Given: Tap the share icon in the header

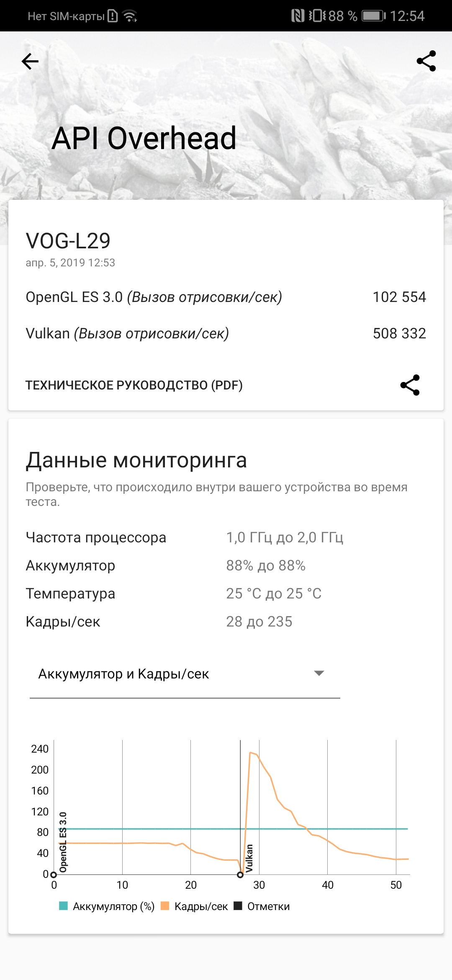Looking at the screenshot, I should (x=426, y=62).
